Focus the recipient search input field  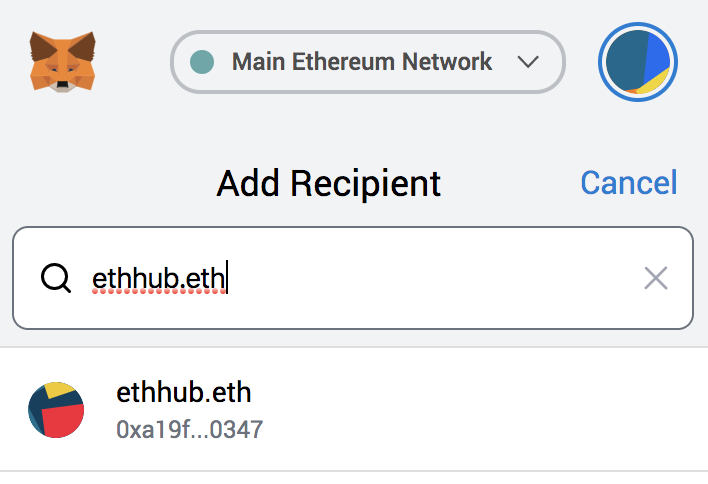[353, 278]
